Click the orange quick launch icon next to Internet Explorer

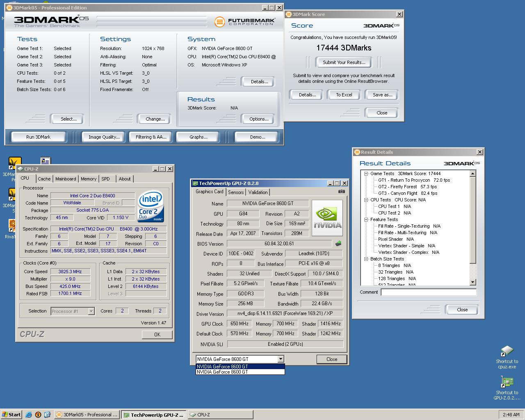[x=38, y=415]
